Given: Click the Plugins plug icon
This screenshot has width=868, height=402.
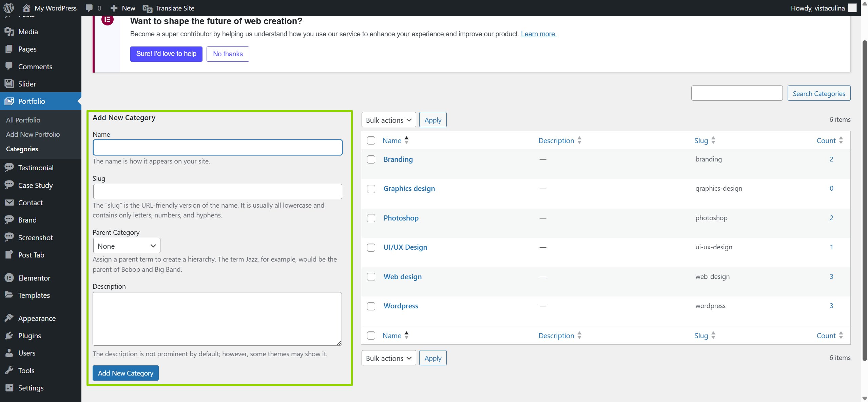Looking at the screenshot, I should 9,336.
